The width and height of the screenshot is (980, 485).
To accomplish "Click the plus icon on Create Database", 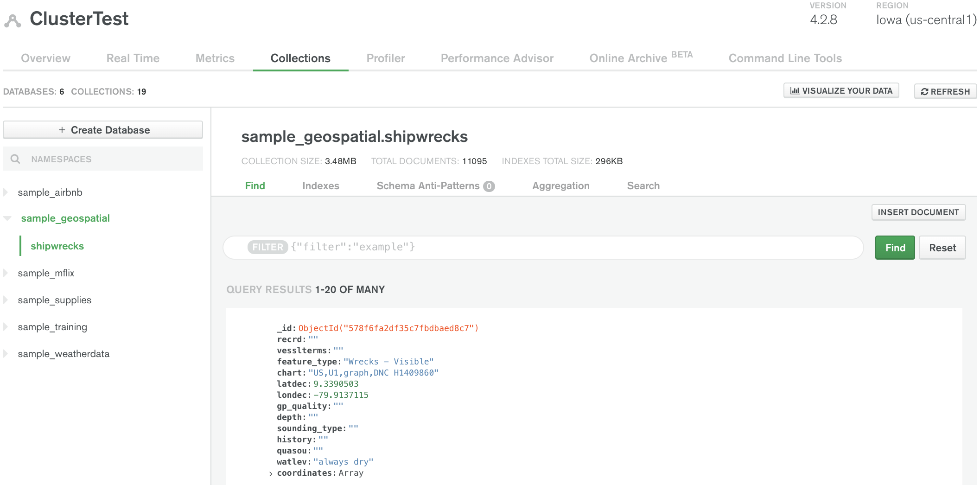I will point(61,130).
